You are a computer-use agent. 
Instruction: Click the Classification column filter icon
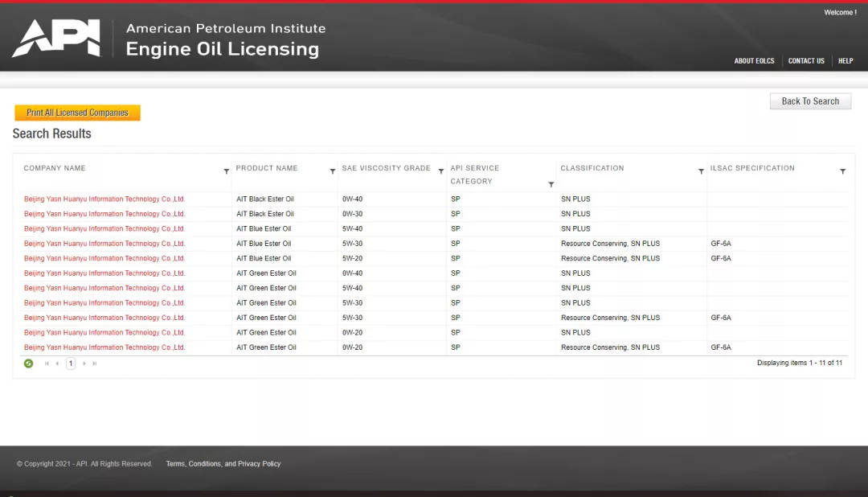701,171
